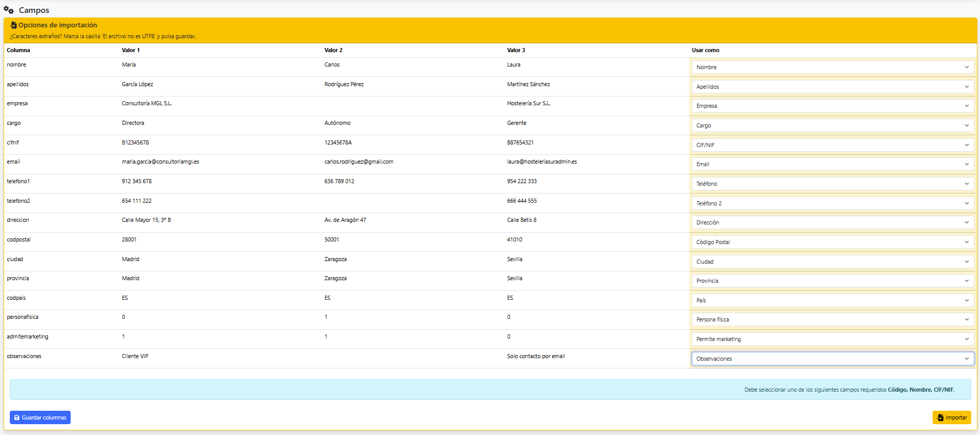Click the cell 'Autónomo'

coord(337,123)
